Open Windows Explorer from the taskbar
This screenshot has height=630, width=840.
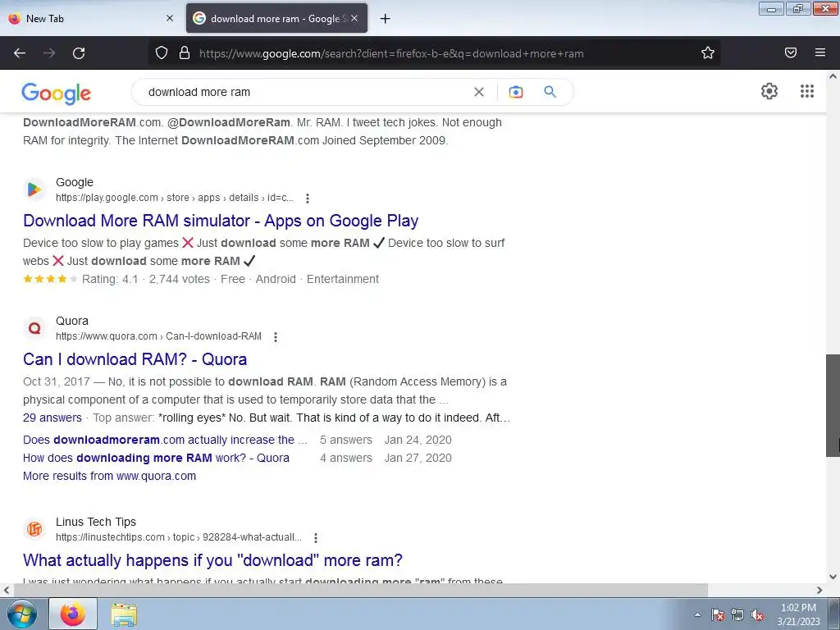pyautogui.click(x=124, y=614)
